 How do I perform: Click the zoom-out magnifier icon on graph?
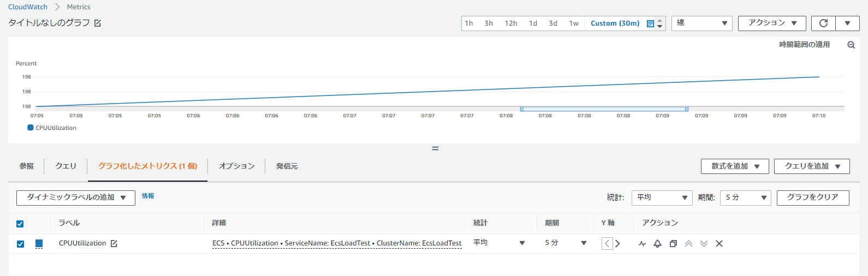pyautogui.click(x=851, y=45)
